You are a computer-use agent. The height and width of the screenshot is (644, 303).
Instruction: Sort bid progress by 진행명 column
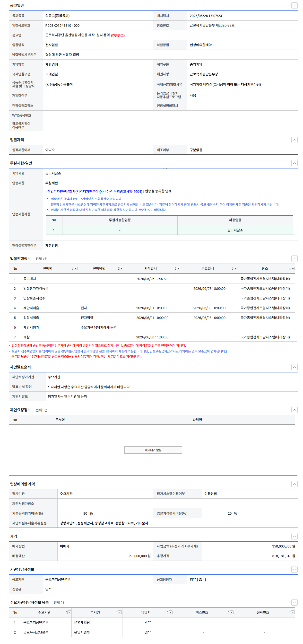point(73,268)
